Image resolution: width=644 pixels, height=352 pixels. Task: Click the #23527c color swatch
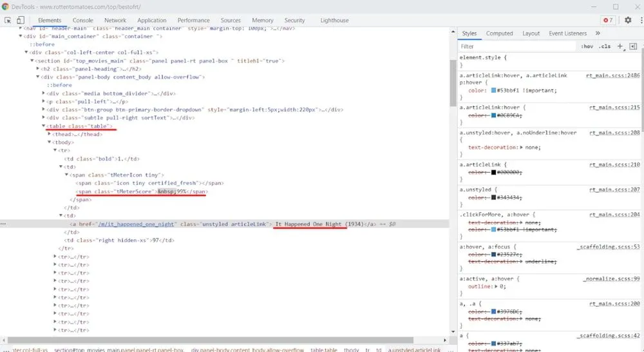tap(493, 255)
